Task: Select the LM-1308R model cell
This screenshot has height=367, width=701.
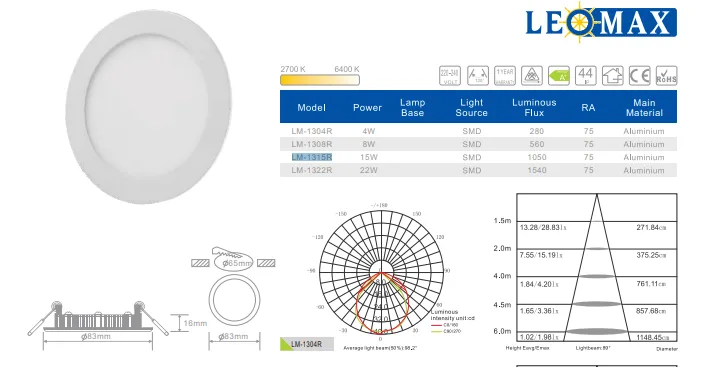Action: click(x=312, y=144)
